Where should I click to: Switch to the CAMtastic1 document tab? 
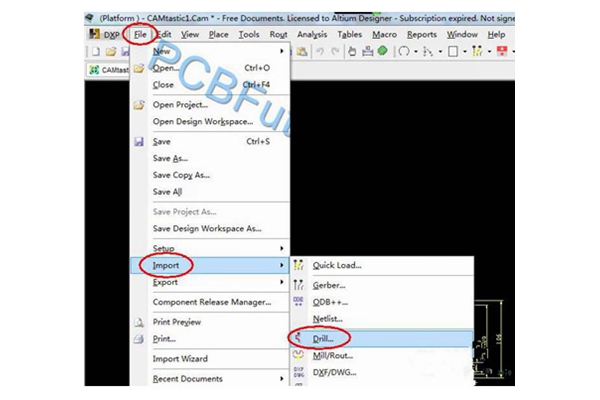point(110,69)
